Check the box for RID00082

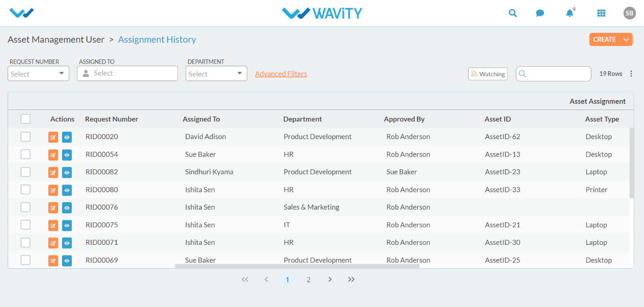pyautogui.click(x=26, y=172)
